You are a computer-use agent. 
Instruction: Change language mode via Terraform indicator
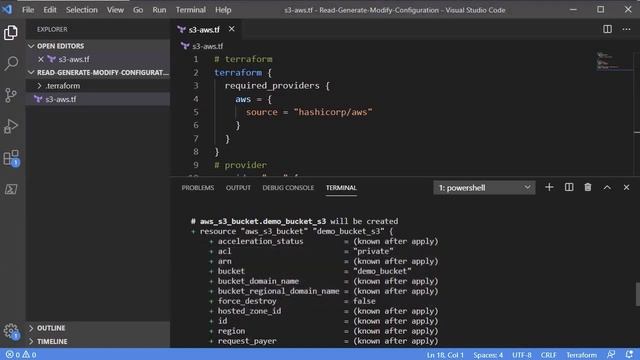(x=581, y=355)
